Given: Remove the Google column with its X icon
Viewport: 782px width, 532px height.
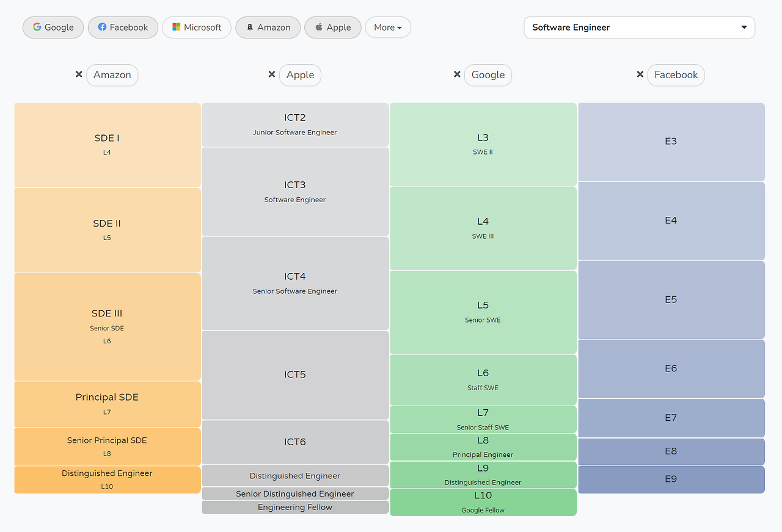Looking at the screenshot, I should 457,75.
